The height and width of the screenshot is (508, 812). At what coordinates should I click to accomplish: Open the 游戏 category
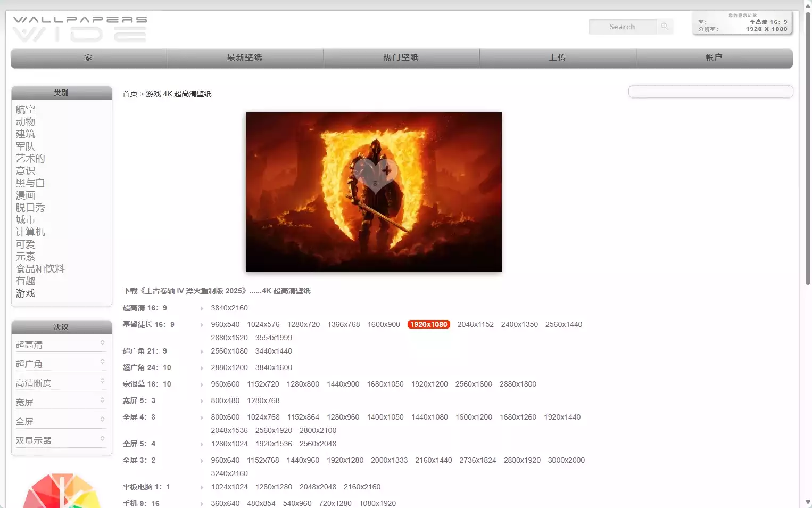[26, 293]
